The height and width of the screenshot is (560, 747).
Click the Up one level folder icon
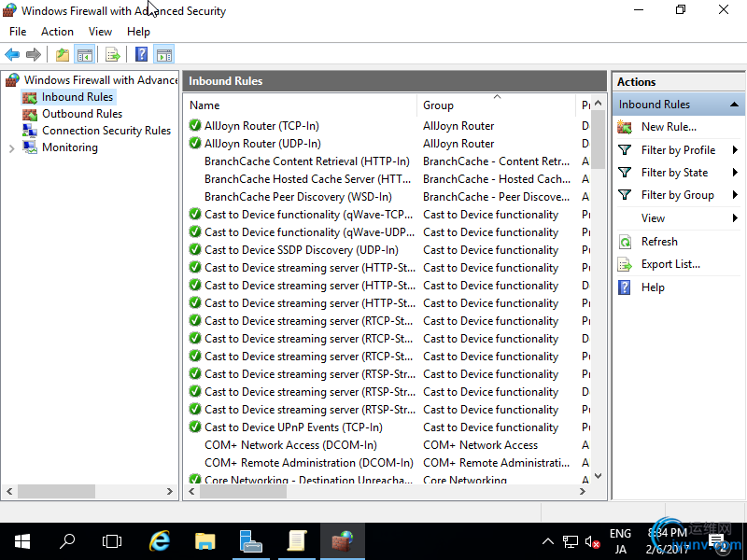coord(63,54)
